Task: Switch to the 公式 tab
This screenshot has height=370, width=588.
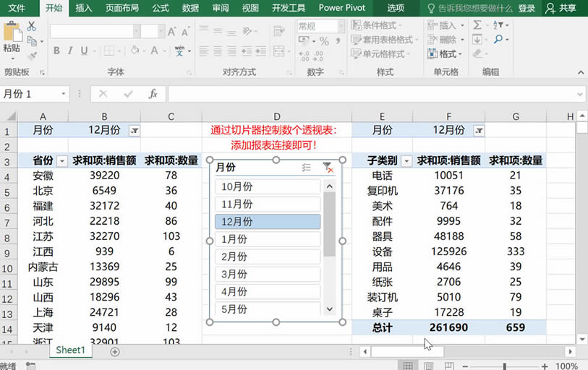Action: (x=161, y=8)
